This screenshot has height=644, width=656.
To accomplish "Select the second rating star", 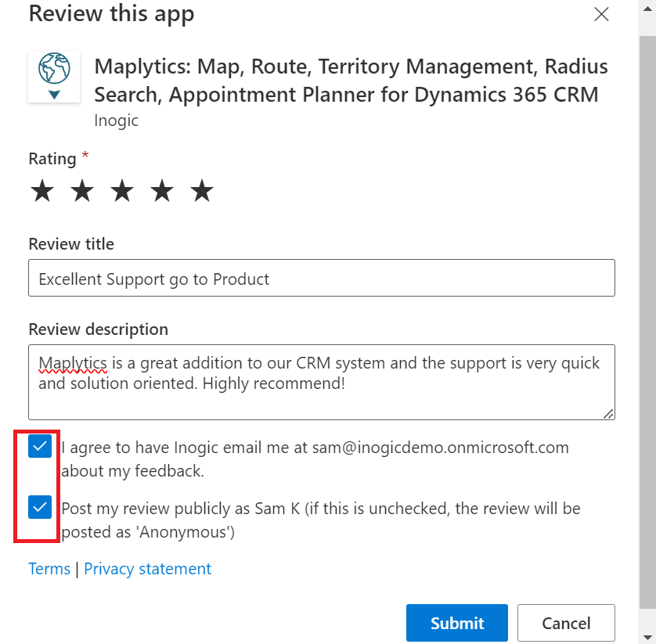I will coord(82,191).
